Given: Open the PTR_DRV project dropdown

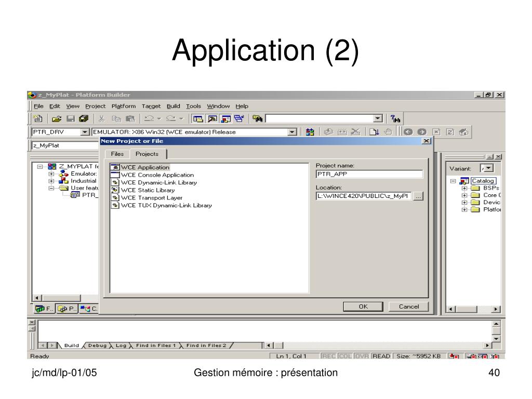Looking at the screenshot, I should [85, 132].
